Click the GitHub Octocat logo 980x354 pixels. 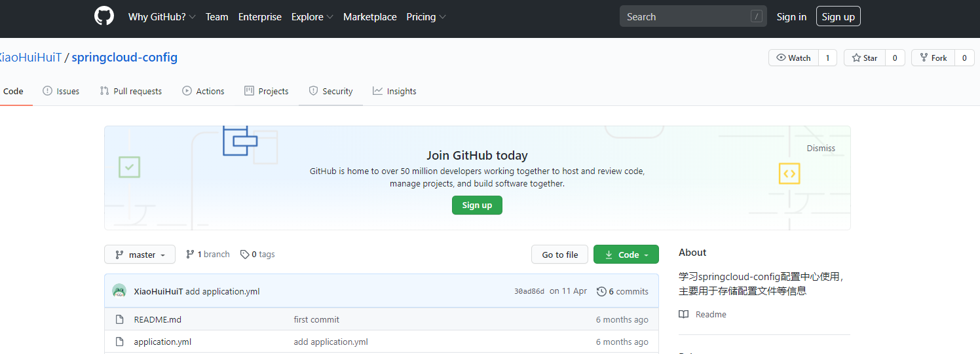click(x=104, y=16)
